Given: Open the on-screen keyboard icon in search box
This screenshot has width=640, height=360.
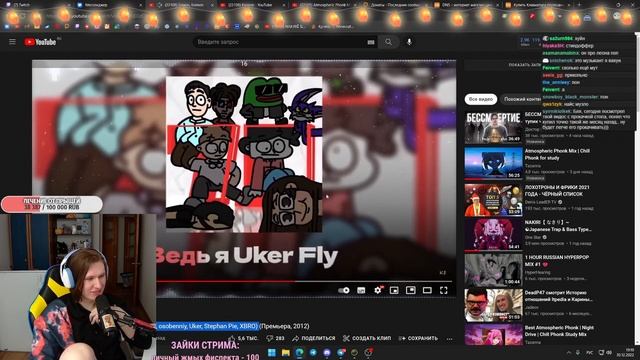Looking at the screenshot, I should (371, 42).
